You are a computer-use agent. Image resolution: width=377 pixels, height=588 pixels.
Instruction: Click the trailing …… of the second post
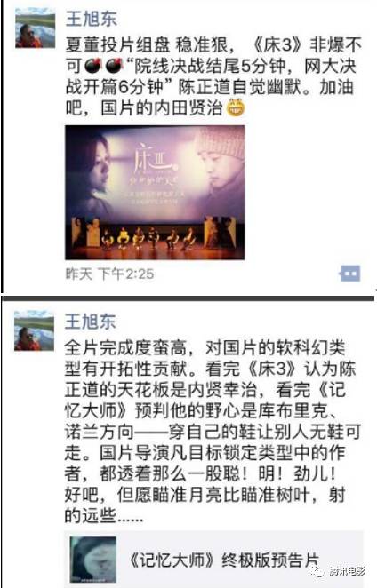click(x=131, y=517)
